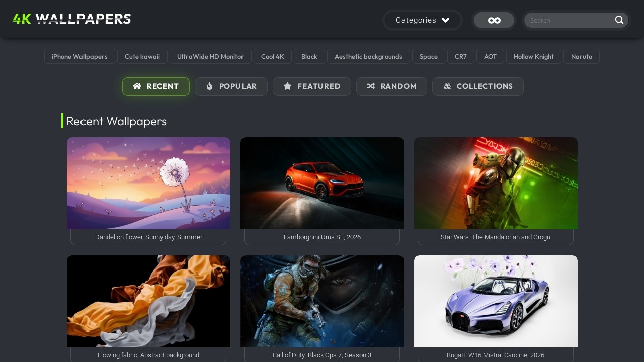Open the Cute kawaii tag
Image resolution: width=644 pixels, height=362 pixels.
click(142, 56)
